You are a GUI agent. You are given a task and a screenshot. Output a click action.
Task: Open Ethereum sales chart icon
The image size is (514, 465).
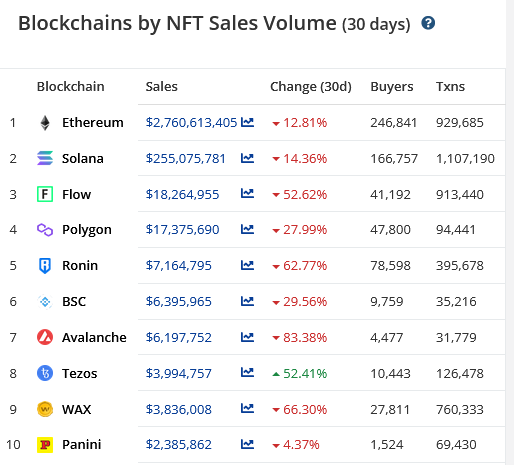pos(247,123)
